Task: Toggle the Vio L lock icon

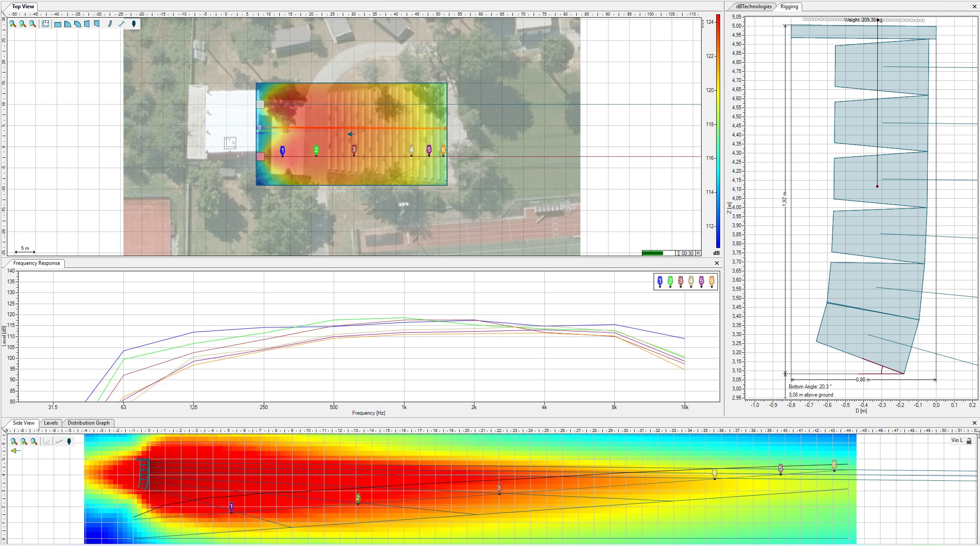Action: click(x=969, y=441)
